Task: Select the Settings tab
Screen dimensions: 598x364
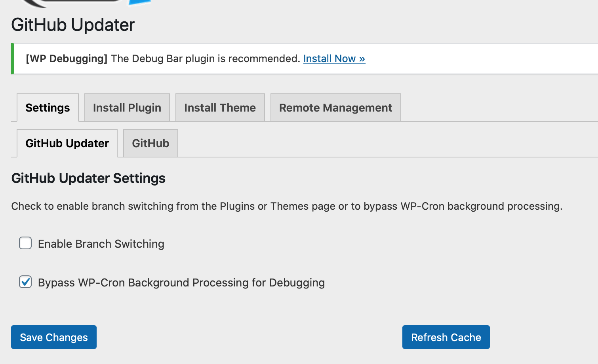Action: [48, 107]
